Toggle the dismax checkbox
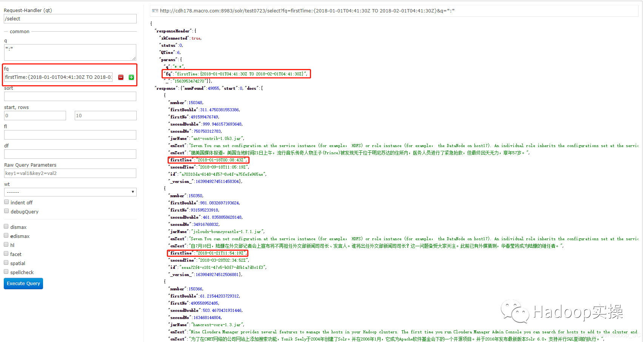The width and height of the screenshot is (644, 342). click(x=6, y=227)
